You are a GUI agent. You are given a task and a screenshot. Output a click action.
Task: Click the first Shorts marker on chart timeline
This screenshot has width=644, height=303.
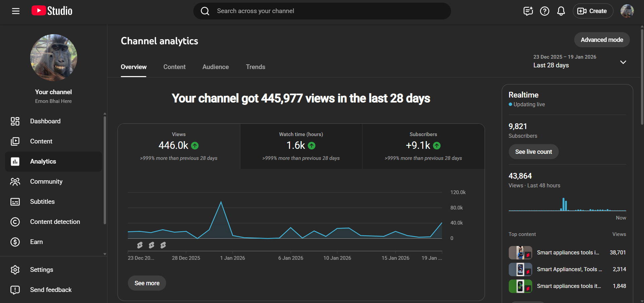click(140, 245)
